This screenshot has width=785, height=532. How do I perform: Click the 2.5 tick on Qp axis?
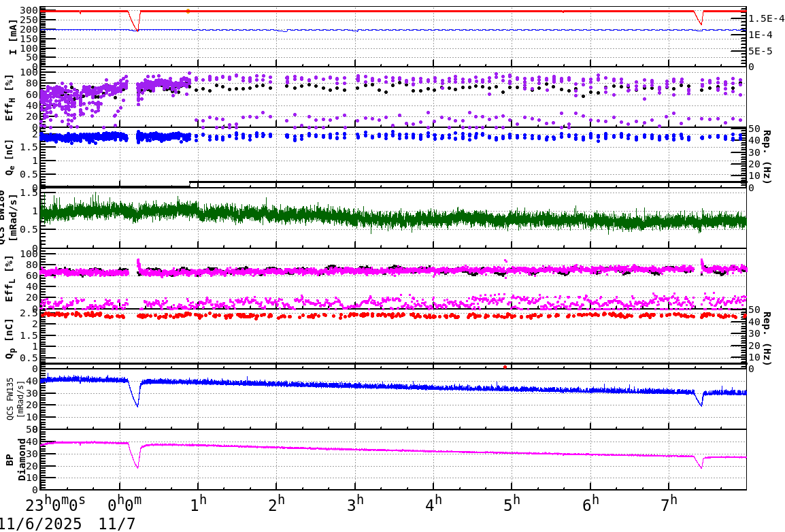(30, 313)
